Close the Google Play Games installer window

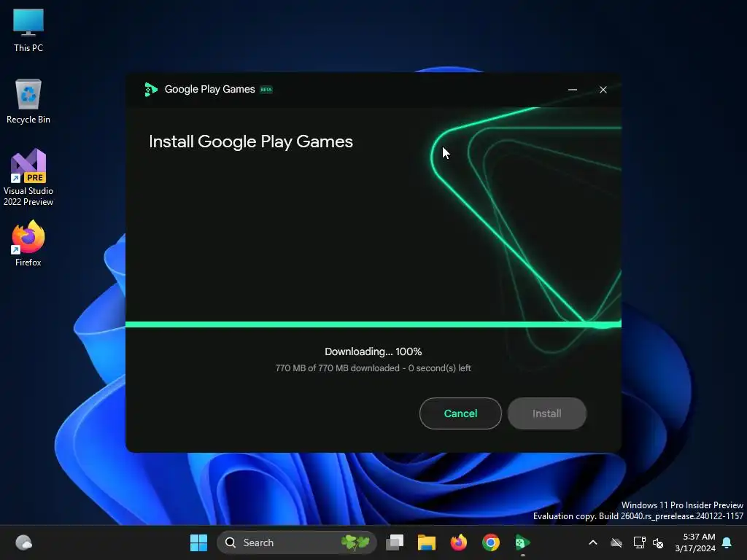pyautogui.click(x=603, y=90)
